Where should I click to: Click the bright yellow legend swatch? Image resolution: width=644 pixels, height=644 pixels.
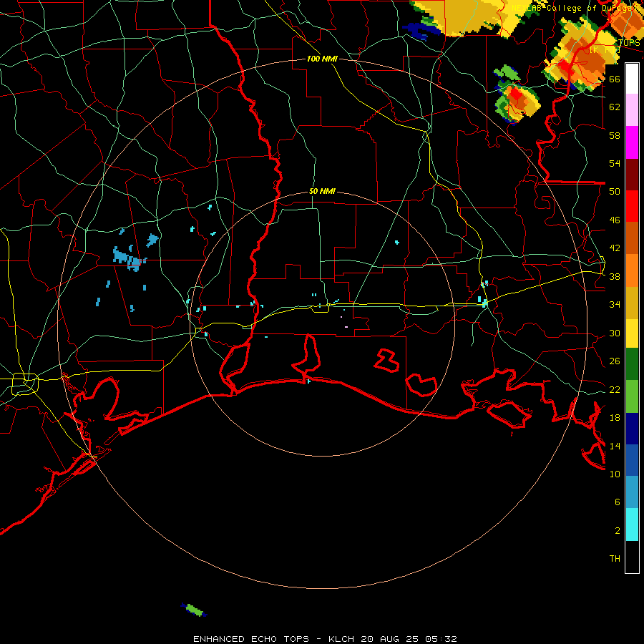click(632, 333)
